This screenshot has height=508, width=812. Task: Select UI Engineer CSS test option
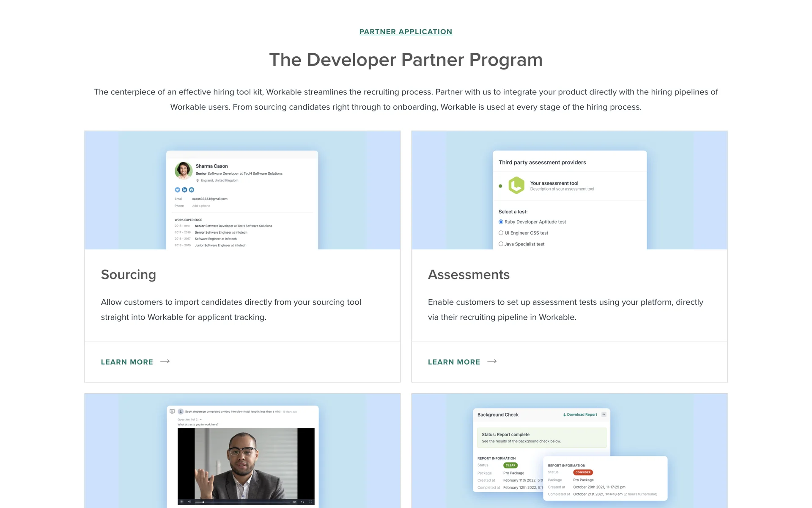tap(501, 233)
